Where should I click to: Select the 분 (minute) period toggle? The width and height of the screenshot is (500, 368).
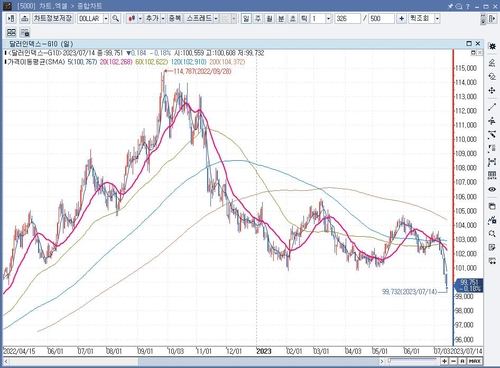[x=281, y=18]
